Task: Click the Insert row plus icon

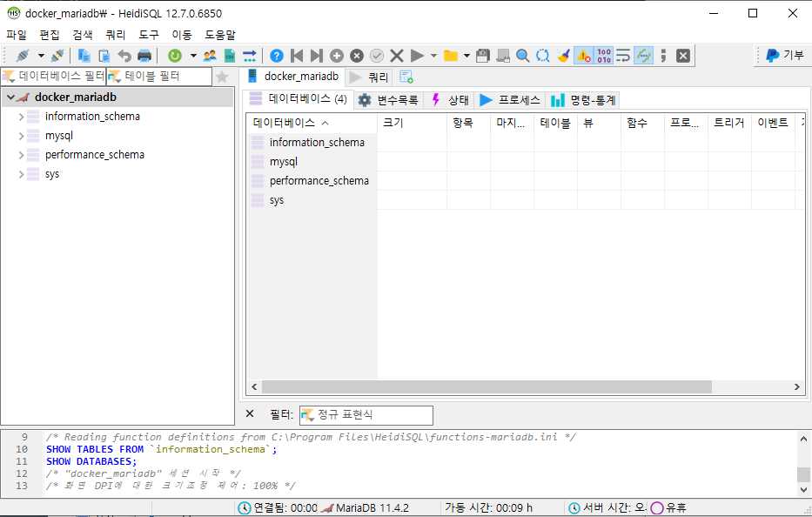Action: pos(337,56)
